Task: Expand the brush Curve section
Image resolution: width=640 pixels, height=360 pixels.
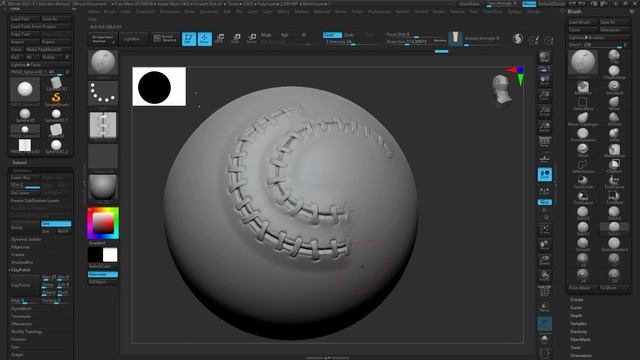Action: pos(576,308)
